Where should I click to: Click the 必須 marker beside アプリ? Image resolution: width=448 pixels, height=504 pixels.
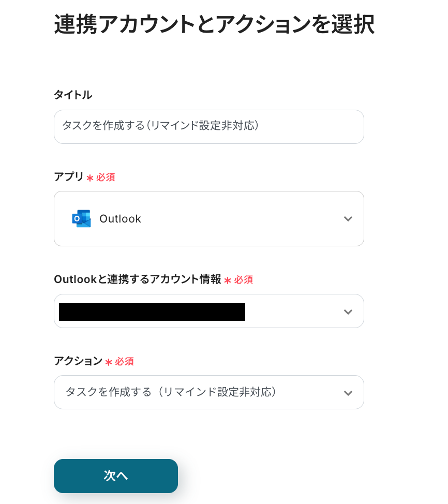point(106,177)
